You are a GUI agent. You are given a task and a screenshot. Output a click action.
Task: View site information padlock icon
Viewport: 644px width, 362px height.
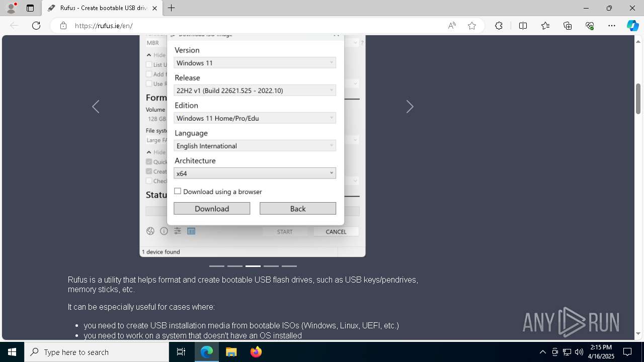63,26
